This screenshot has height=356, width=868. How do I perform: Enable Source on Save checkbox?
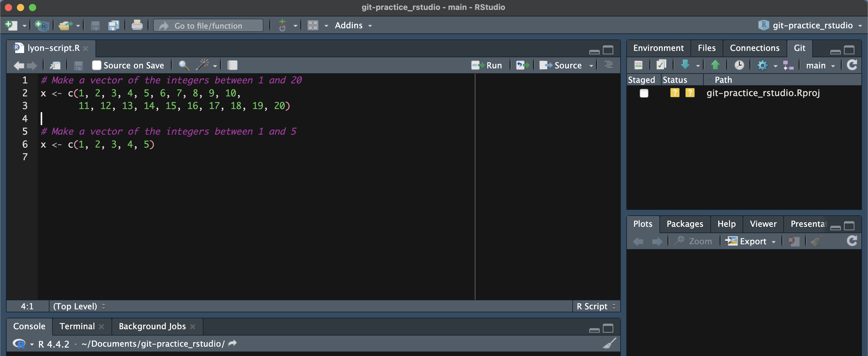[x=97, y=65]
